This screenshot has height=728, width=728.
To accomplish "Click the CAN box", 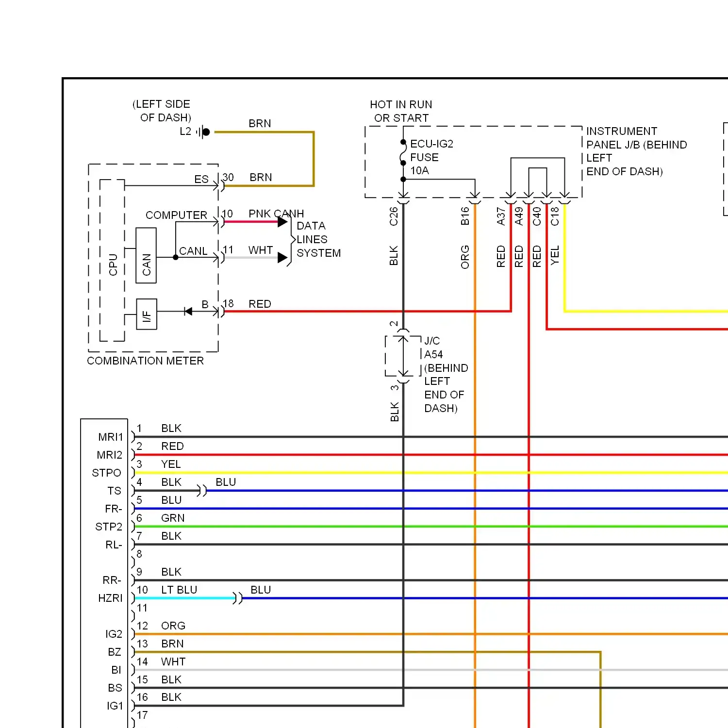I will click(x=146, y=255).
